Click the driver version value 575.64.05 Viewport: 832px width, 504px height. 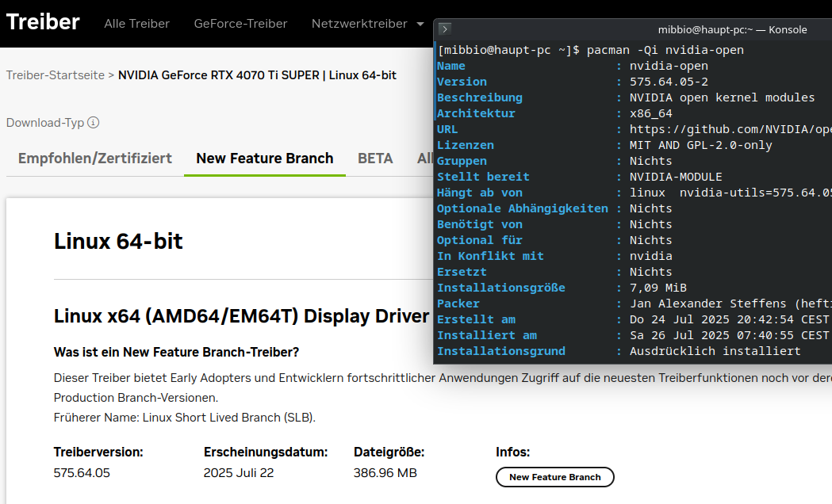point(82,473)
